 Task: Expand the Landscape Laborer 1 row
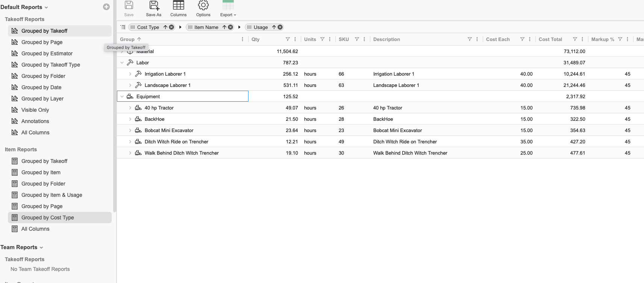130,85
